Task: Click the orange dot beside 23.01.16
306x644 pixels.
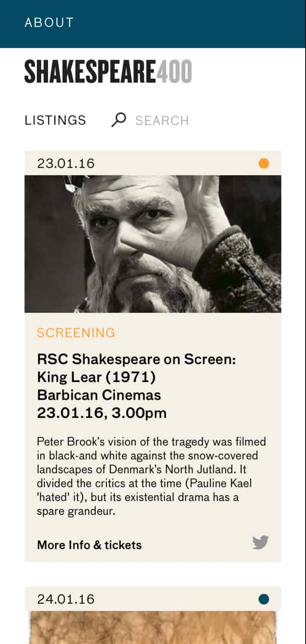Action: point(264,163)
